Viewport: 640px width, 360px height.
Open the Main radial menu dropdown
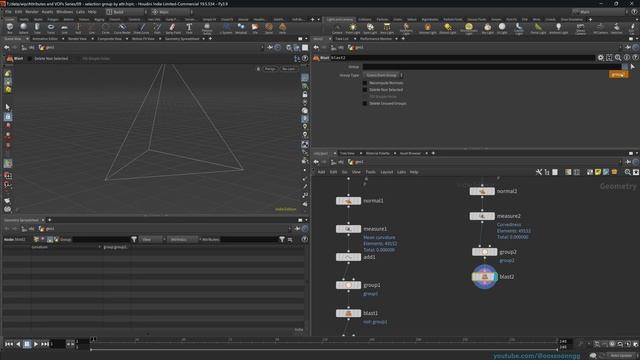click(x=171, y=12)
